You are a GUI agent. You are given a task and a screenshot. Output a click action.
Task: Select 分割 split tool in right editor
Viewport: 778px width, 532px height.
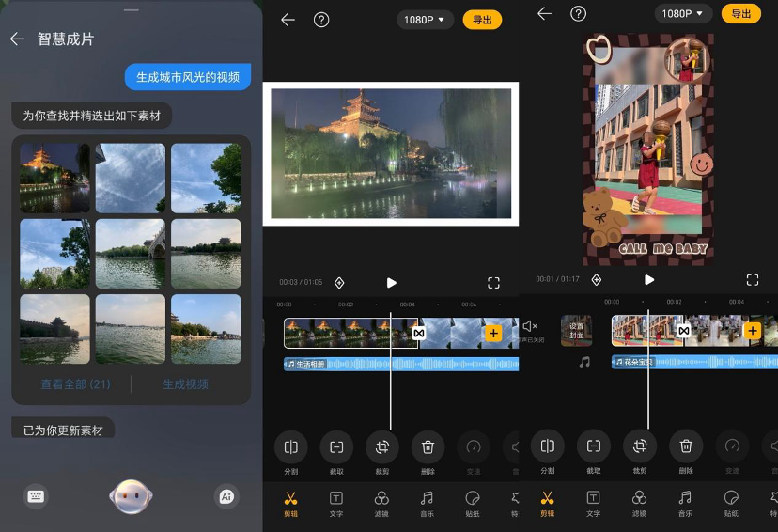click(548, 452)
